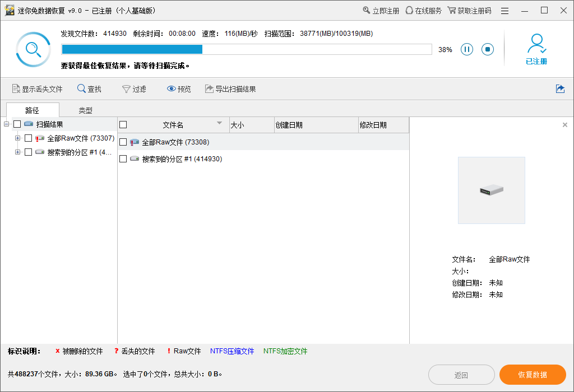The height and width of the screenshot is (392, 574).
Task: Click the scan progress bar
Action: (x=247, y=49)
